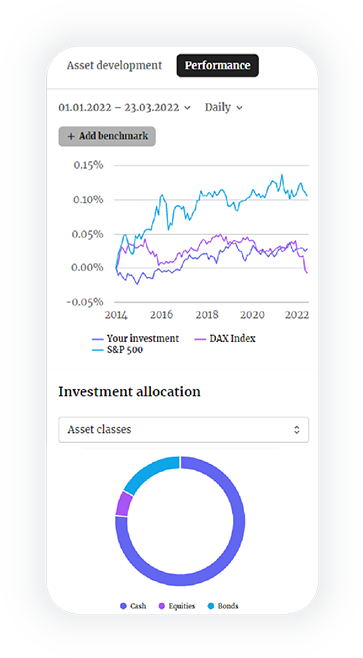Click the Equities legend dot
Viewport: 363px width, 658px height.
[x=162, y=606]
